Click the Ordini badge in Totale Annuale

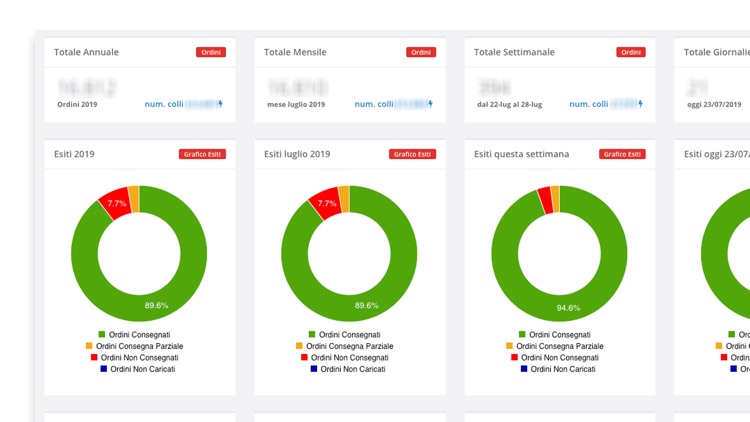click(x=211, y=52)
